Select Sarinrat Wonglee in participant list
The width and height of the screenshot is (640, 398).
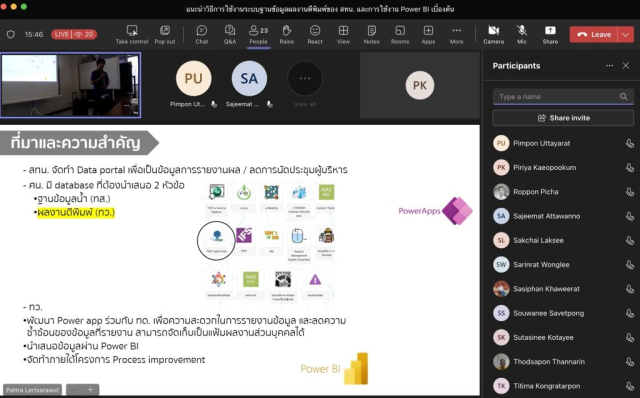tap(563, 265)
